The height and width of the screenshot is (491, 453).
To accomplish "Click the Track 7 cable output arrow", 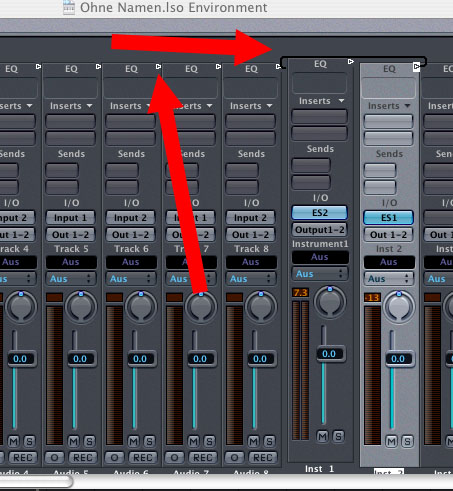I will point(218,67).
